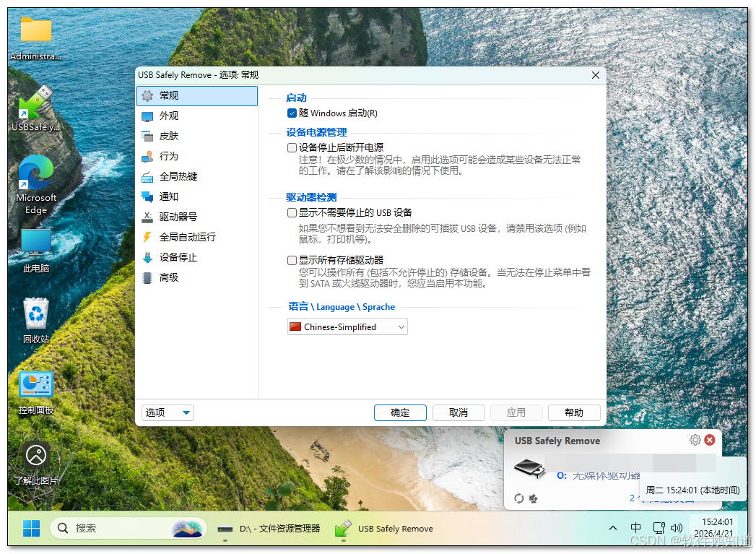Open the 此电脑 desktop icon
This screenshot has height=554, width=756.
tap(35, 251)
